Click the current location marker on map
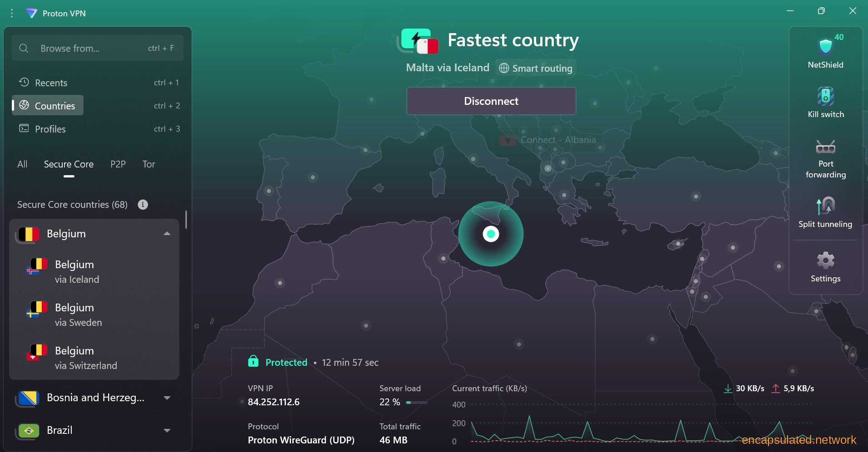 (x=491, y=234)
